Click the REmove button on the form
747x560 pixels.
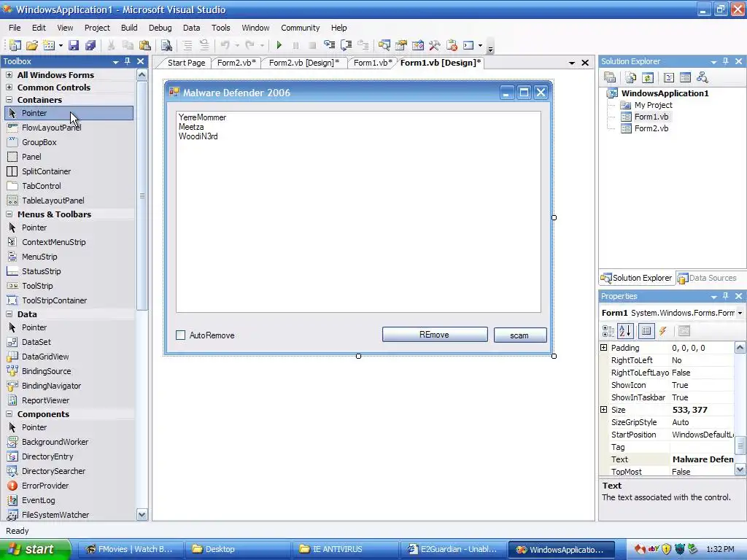435,335
